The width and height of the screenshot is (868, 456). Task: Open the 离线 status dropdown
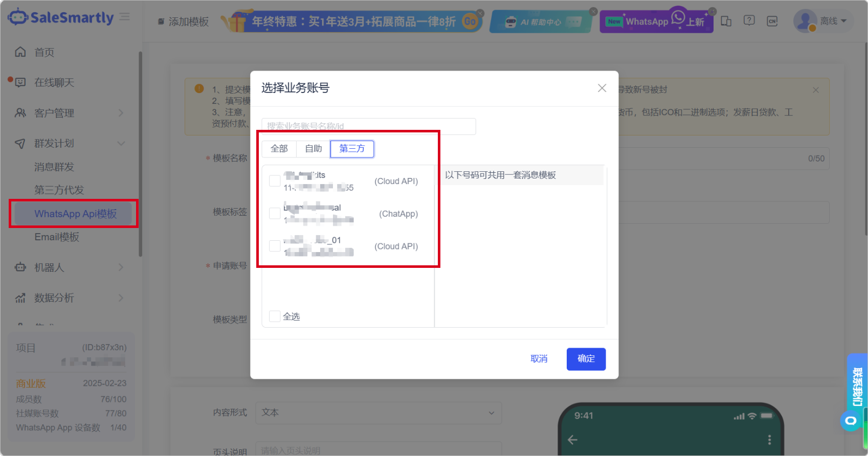(834, 21)
